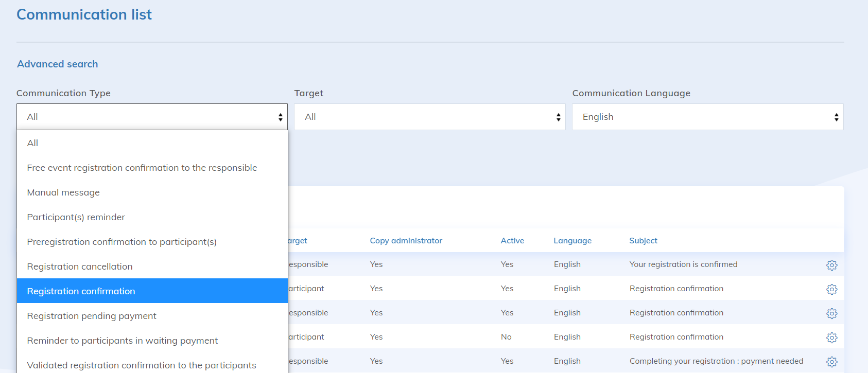
Task: Pick the 'Participant(s) reminder' option
Action: pos(152,217)
